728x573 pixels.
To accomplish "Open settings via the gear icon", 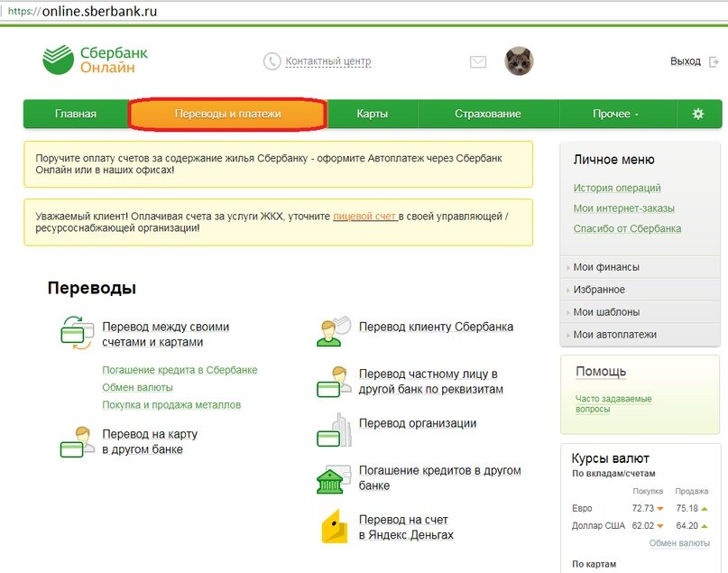I will pos(698,114).
